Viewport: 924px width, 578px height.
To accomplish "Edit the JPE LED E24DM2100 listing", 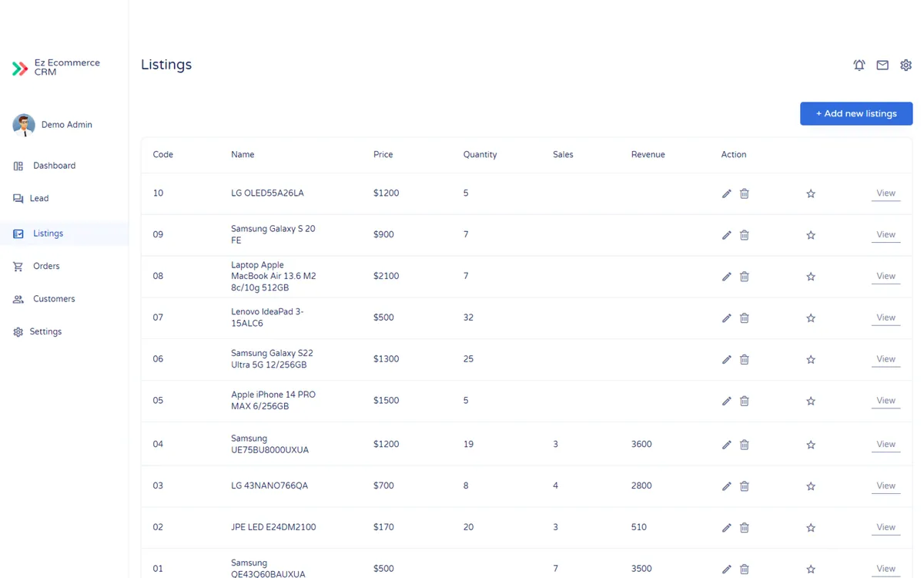I will [726, 528].
